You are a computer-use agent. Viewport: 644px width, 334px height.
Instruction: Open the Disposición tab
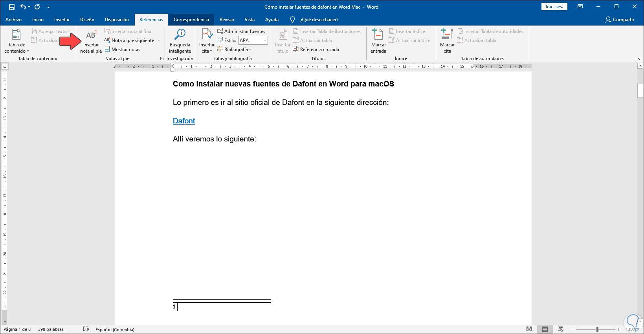[117, 20]
